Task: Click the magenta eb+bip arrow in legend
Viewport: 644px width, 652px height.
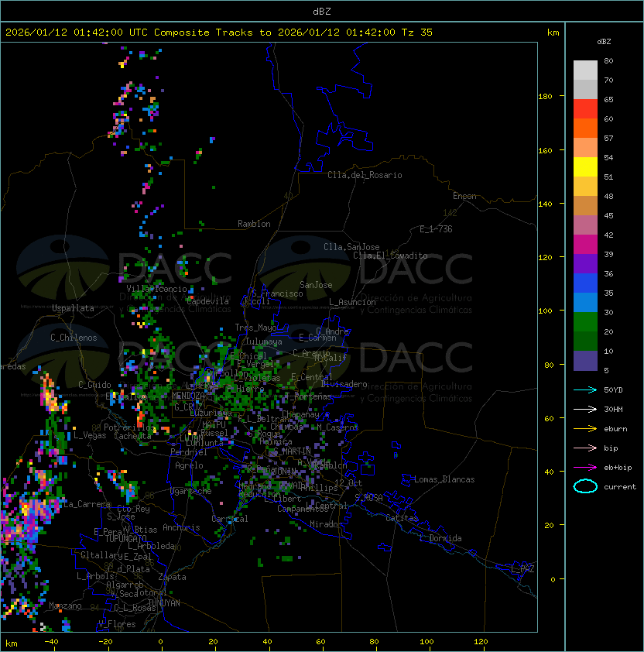Action: (x=585, y=468)
